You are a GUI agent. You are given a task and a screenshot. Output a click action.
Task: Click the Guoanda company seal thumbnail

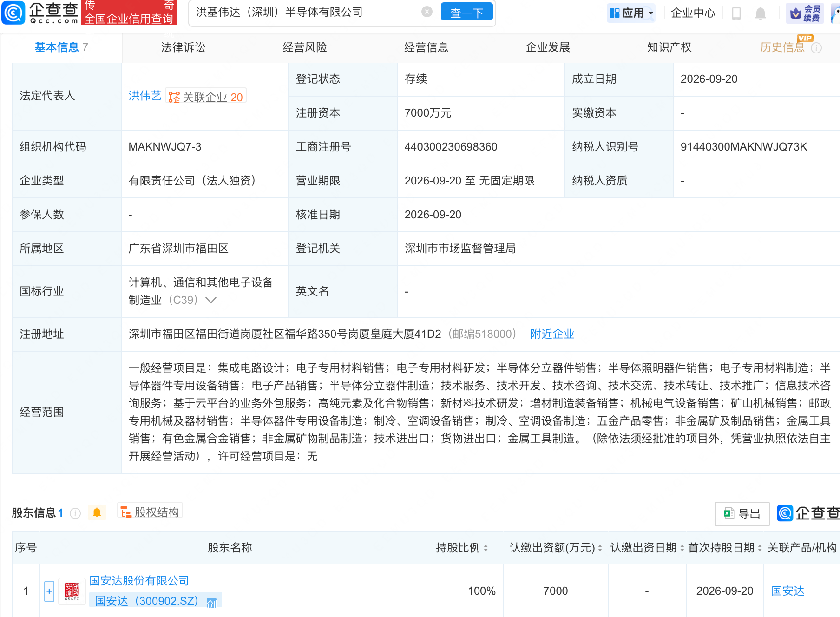(x=72, y=591)
